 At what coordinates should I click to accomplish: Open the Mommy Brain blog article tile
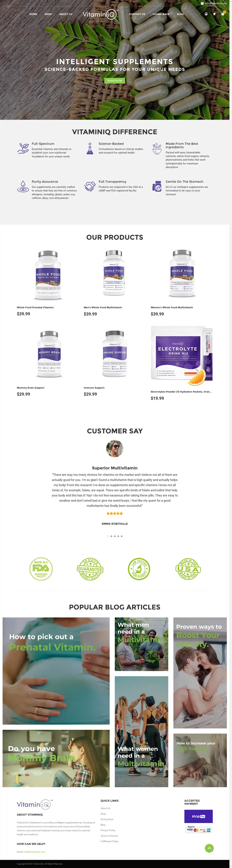coord(56,758)
